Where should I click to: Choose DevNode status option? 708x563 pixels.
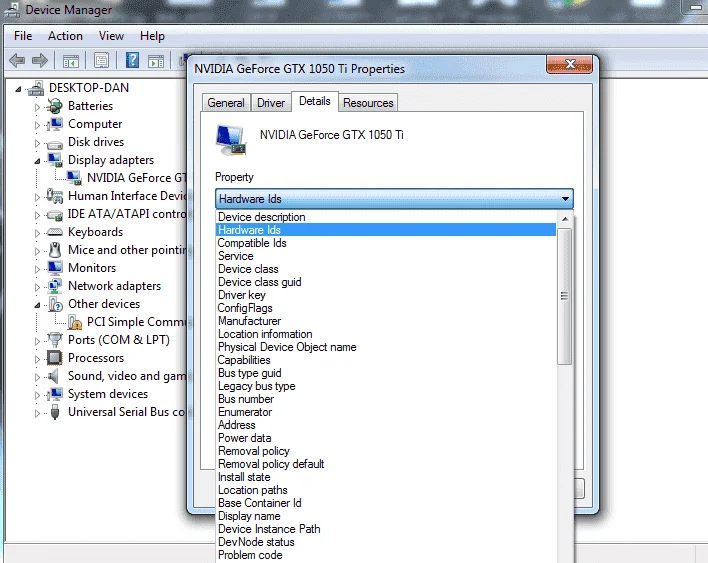click(x=386, y=542)
